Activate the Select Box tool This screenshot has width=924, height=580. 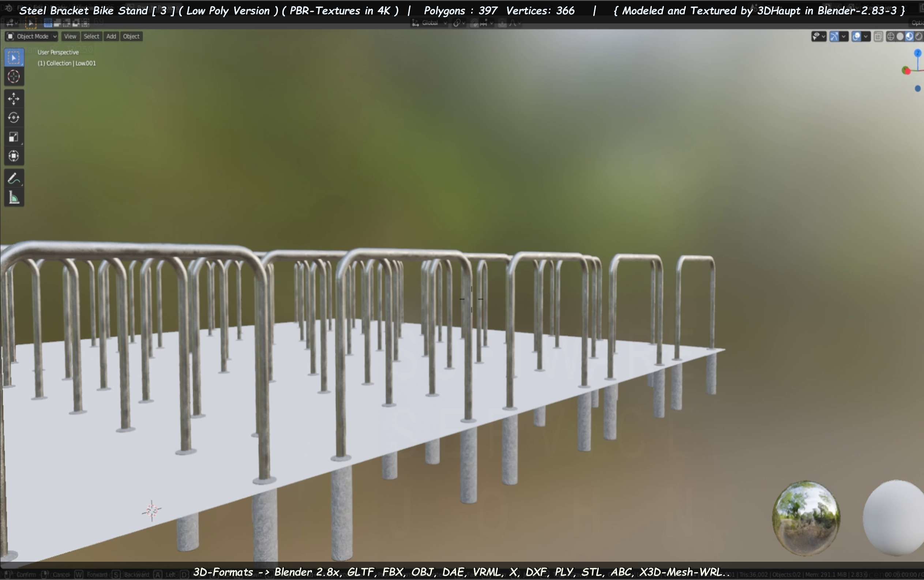[14, 57]
